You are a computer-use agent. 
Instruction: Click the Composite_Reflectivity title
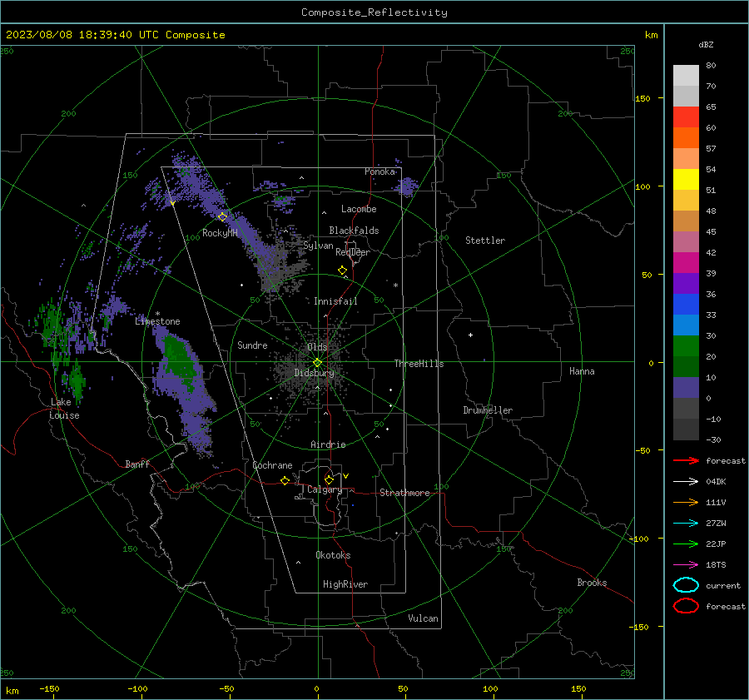pyautogui.click(x=374, y=12)
